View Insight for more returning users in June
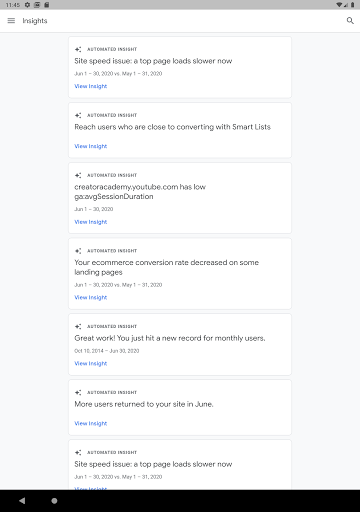The height and width of the screenshot is (512, 360). pyautogui.click(x=91, y=423)
